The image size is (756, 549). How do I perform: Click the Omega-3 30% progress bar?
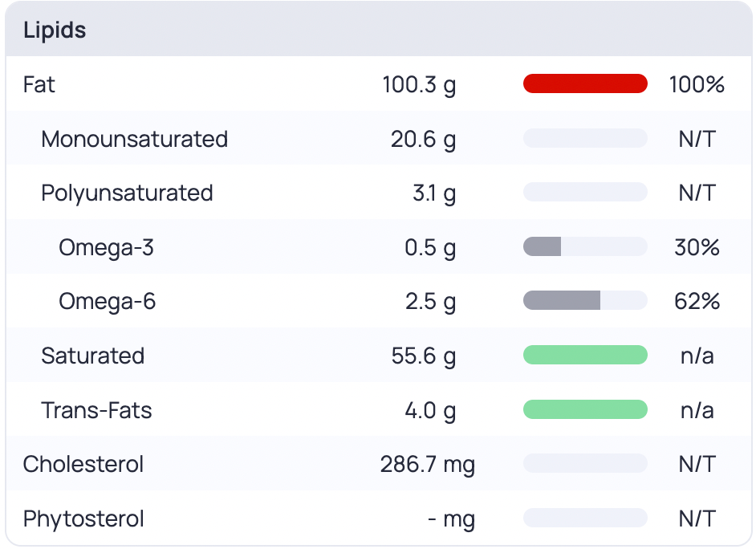(x=585, y=247)
